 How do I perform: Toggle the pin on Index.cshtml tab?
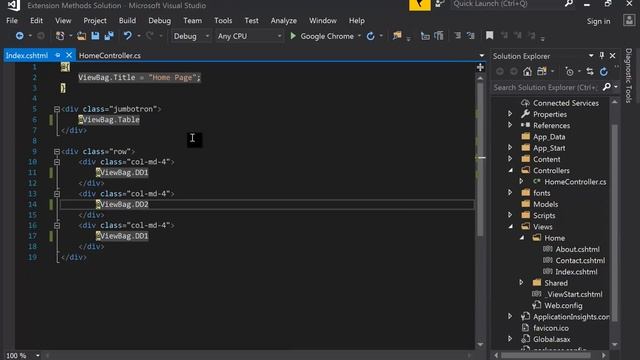point(58,55)
